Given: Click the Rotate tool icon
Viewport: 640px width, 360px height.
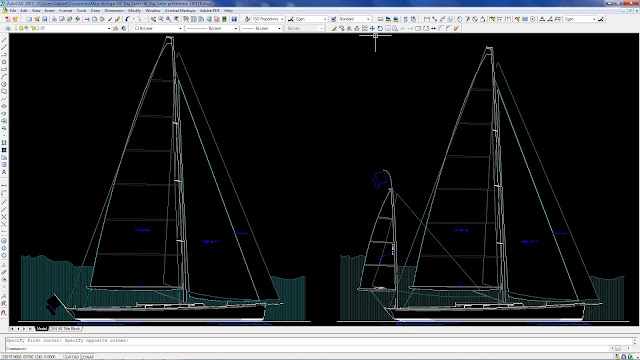Looking at the screenshot, I should pos(380,28).
